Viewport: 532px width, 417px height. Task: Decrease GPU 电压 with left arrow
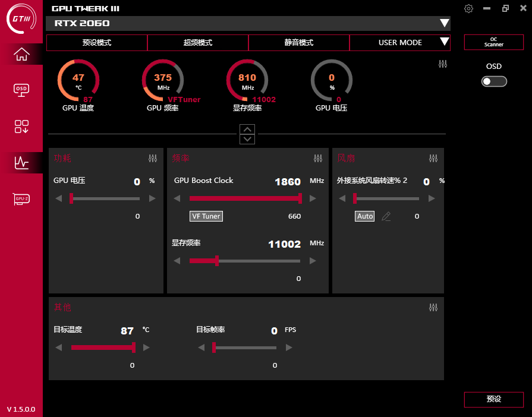point(59,198)
